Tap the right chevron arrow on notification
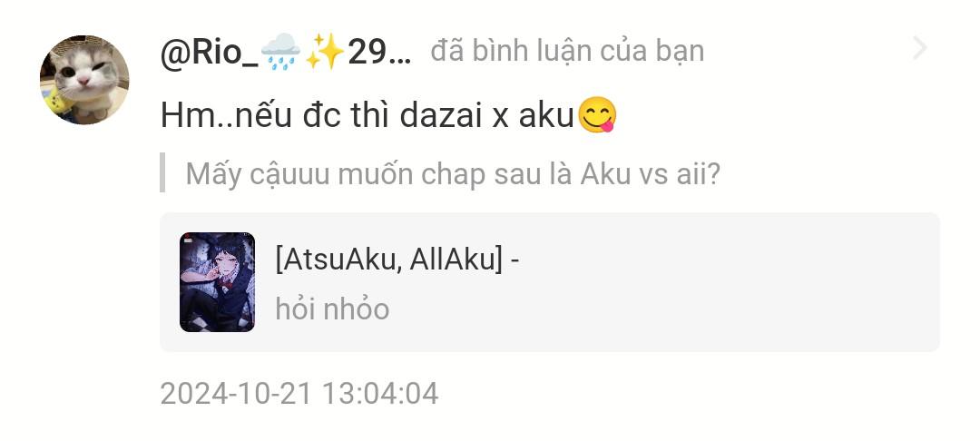980x441 pixels. [x=919, y=48]
